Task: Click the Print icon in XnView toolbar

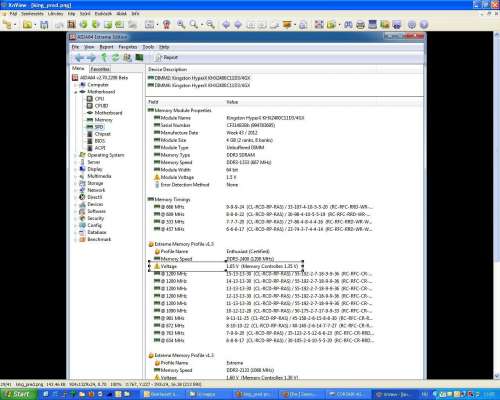Action: click(x=360, y=24)
